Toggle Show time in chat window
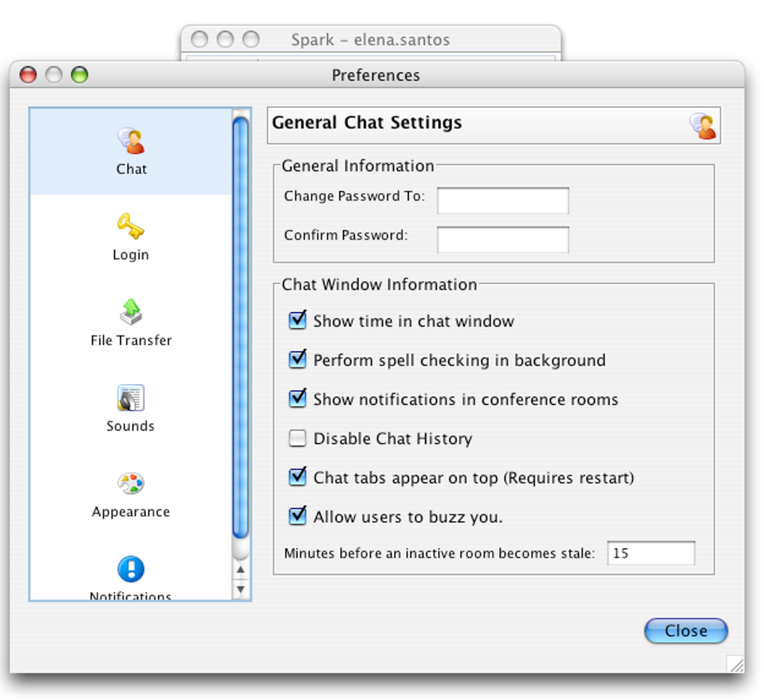The image size is (764, 700). 297,320
